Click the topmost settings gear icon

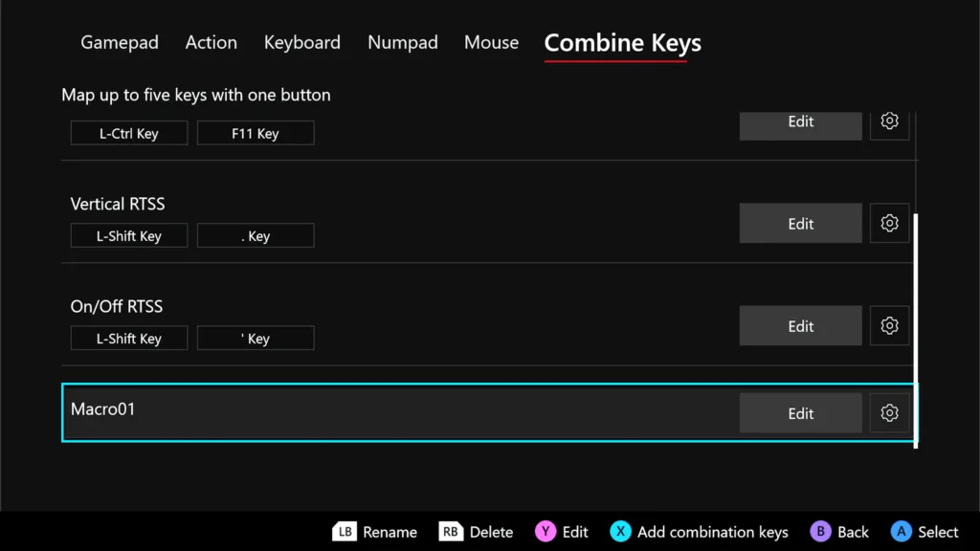tap(889, 121)
